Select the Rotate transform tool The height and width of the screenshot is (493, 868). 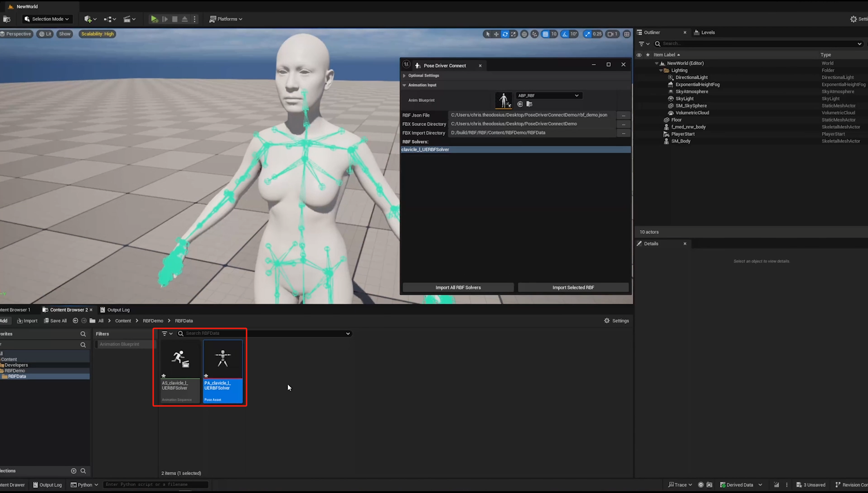tap(505, 34)
